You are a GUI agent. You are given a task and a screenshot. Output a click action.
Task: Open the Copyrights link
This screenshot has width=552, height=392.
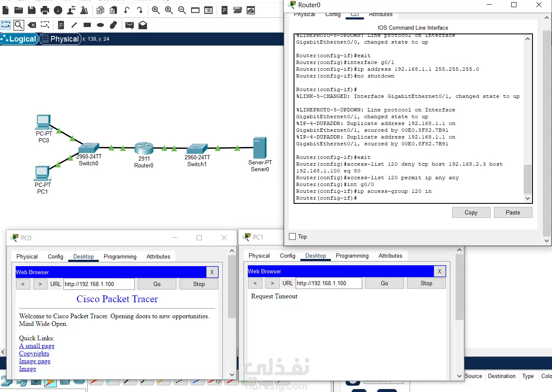(x=34, y=353)
